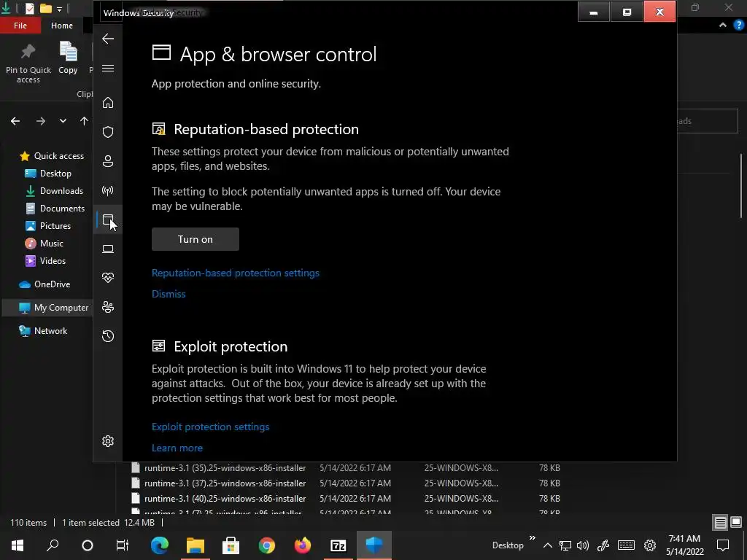This screenshot has width=747, height=560.
Task: Open Pictures in navigation pane
Action: click(x=47, y=226)
